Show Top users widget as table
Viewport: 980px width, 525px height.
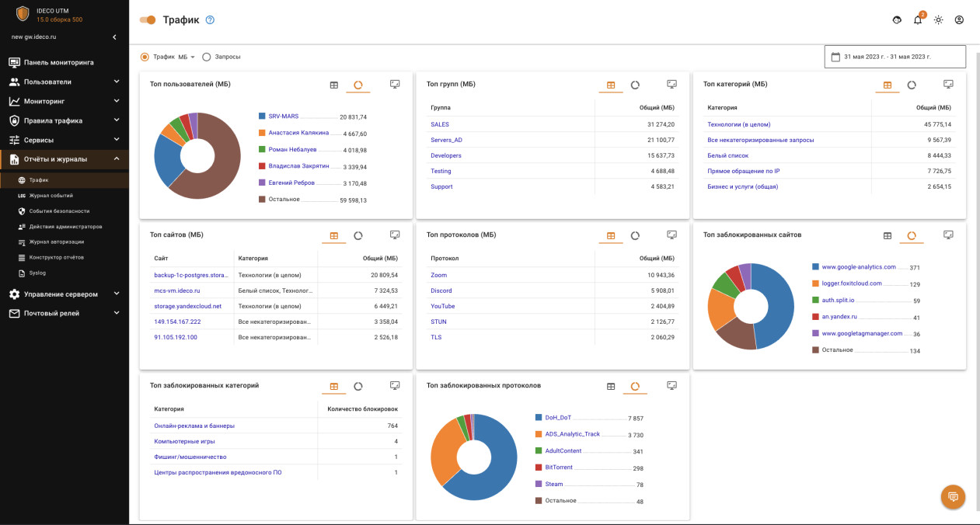[x=334, y=85]
